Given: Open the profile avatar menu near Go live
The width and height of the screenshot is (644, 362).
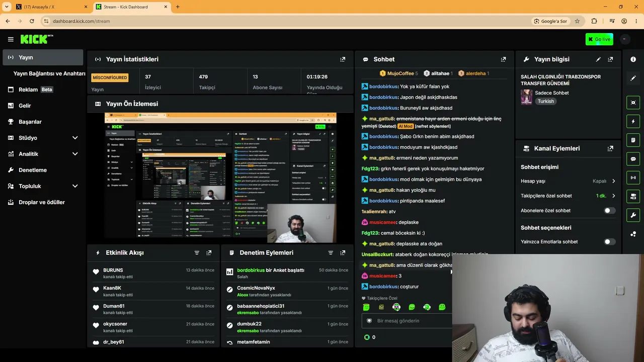Looking at the screenshot, I should coord(624,39).
